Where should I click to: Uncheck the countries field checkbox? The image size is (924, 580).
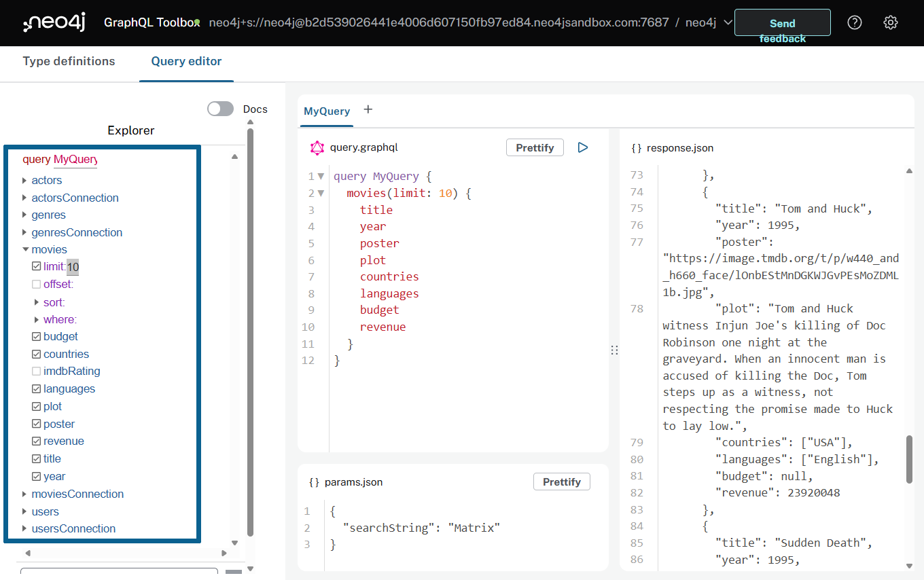pyautogui.click(x=37, y=354)
